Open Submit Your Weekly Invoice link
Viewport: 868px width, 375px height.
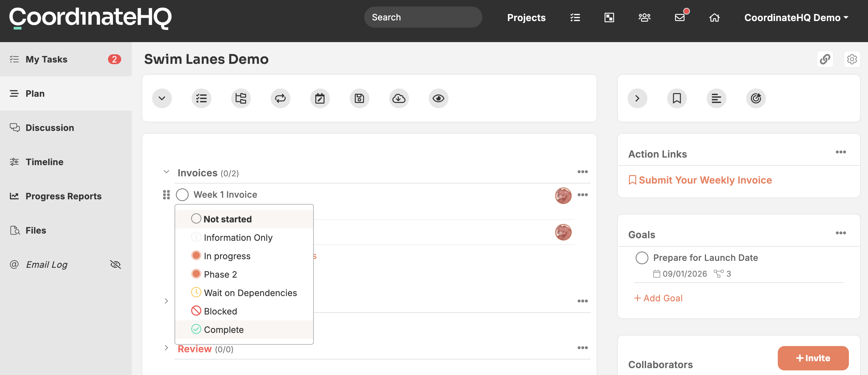(700, 180)
